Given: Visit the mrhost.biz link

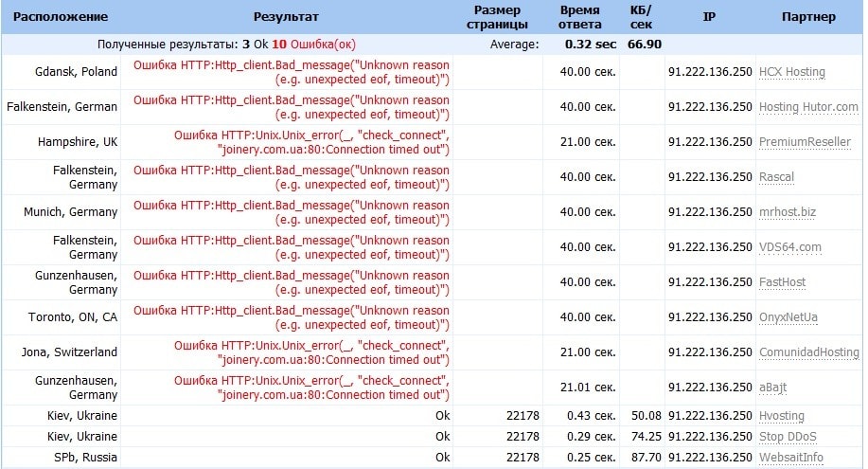Looking at the screenshot, I should [787, 212].
